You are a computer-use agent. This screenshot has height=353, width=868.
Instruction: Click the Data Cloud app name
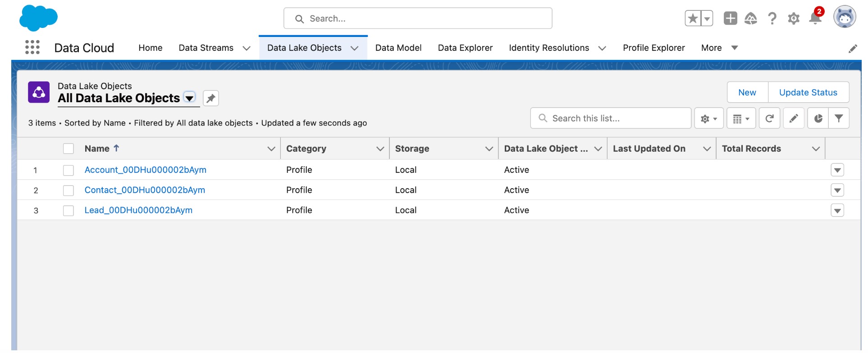click(x=84, y=48)
